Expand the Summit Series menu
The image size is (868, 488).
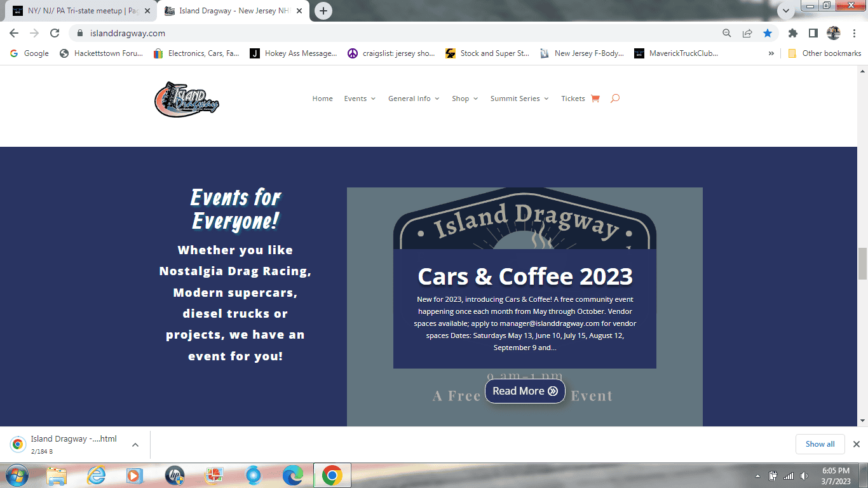tap(519, 98)
